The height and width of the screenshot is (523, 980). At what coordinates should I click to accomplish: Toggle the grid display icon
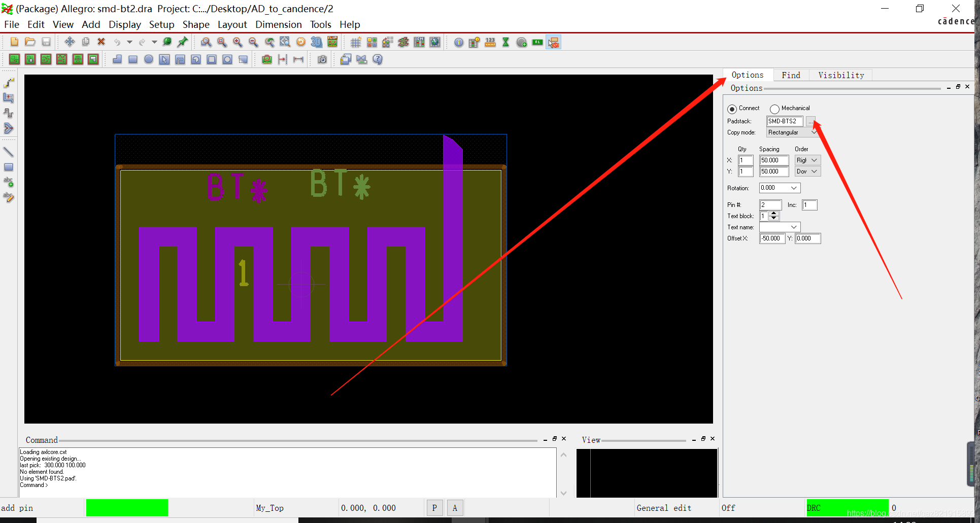[x=356, y=42]
